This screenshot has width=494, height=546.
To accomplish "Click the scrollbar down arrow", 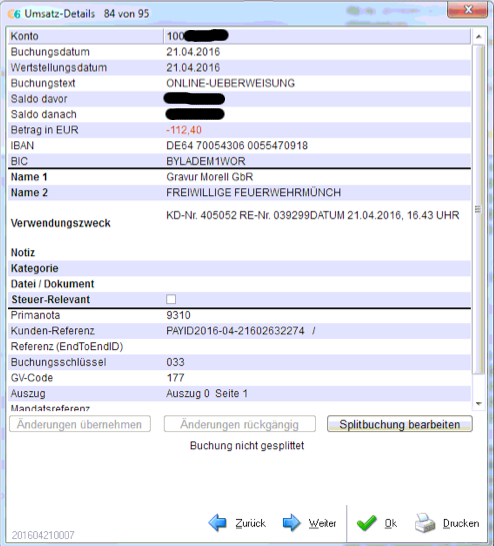I will [x=479, y=404].
